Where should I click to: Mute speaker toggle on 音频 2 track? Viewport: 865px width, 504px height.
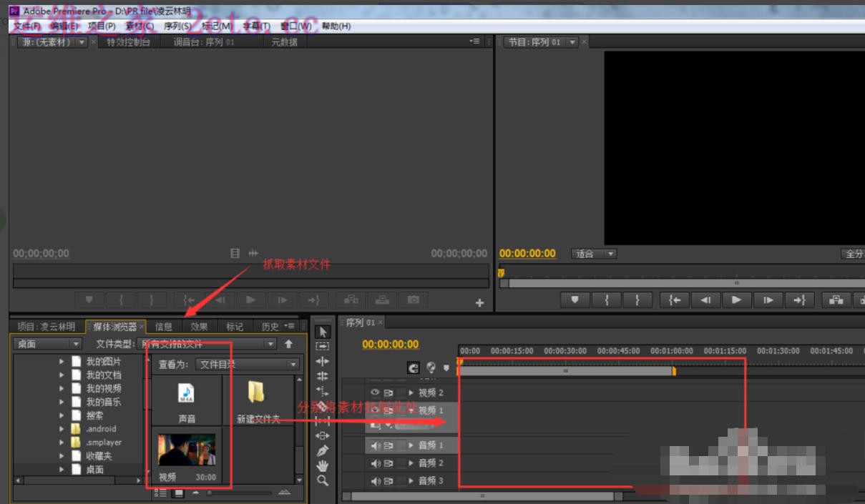[374, 463]
